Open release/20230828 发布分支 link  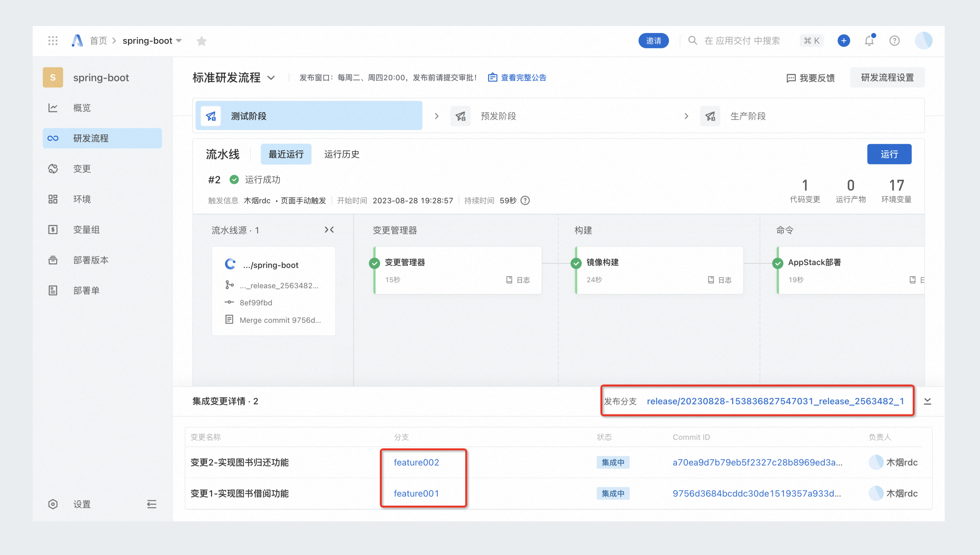point(775,401)
